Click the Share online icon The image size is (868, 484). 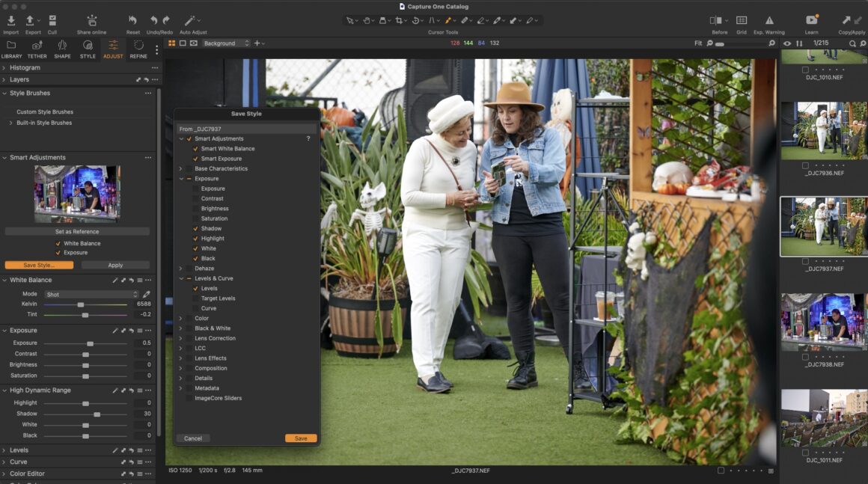pyautogui.click(x=92, y=21)
